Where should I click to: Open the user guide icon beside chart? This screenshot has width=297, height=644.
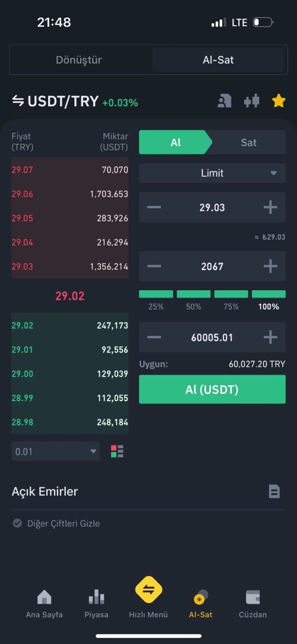point(225,101)
